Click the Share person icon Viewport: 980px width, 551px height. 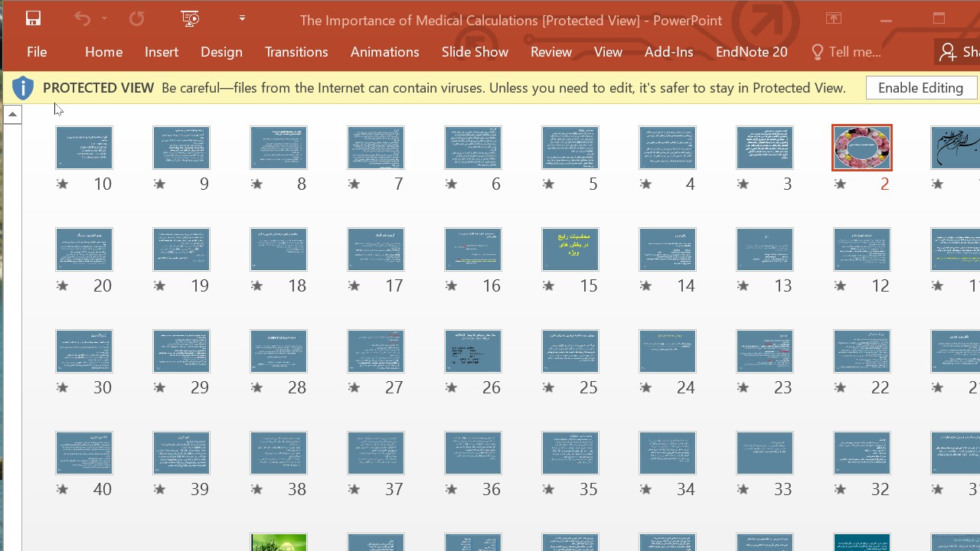(x=949, y=52)
